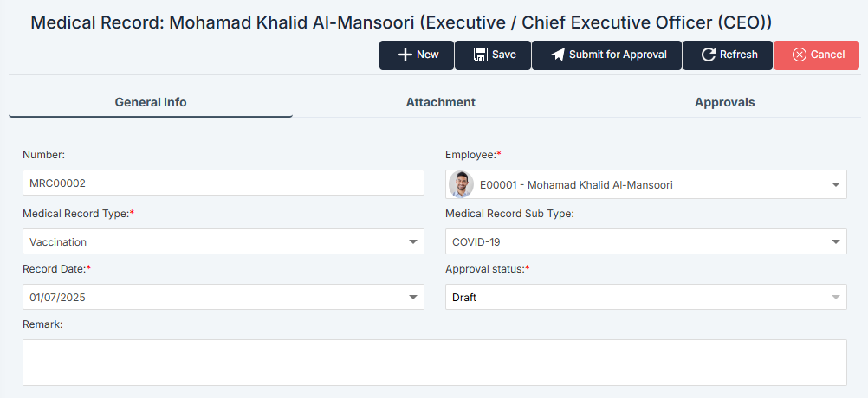Viewport: 868px width, 398px height.
Task: Click the plus icon on New button
Action: pyautogui.click(x=405, y=55)
